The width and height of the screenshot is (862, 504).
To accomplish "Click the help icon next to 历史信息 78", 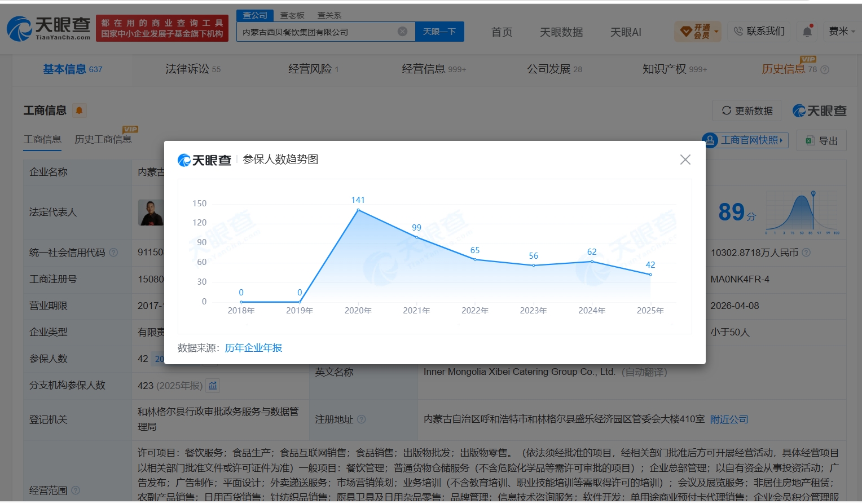I will coord(825,70).
